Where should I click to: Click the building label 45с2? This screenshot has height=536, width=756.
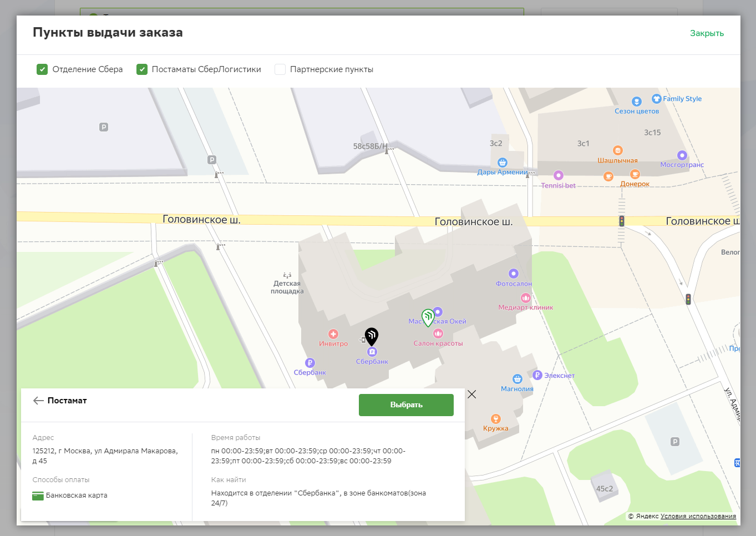pyautogui.click(x=605, y=489)
